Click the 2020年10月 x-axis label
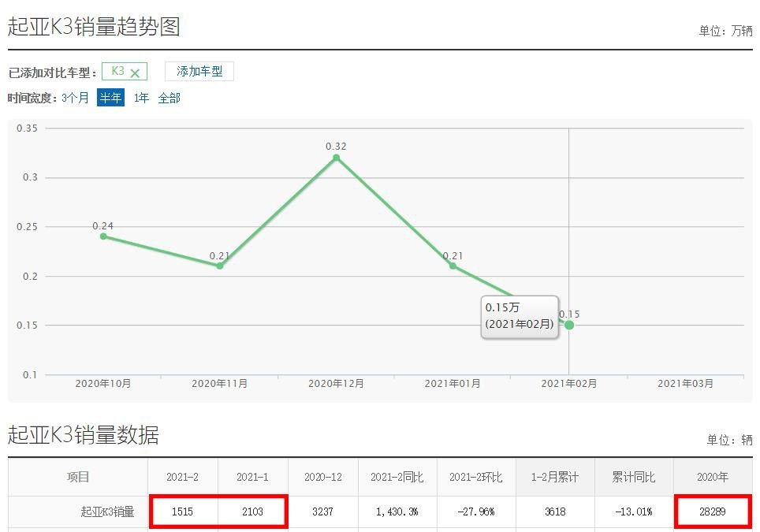 point(103,383)
